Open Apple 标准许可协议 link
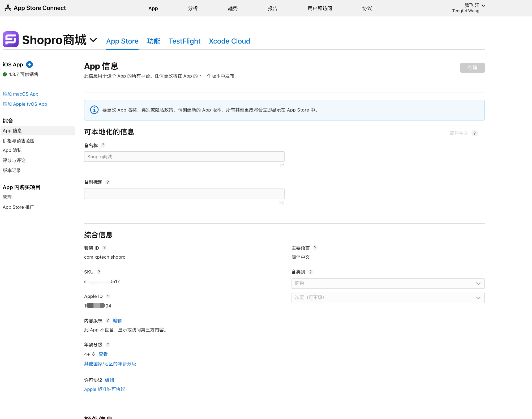This screenshot has height=419, width=532. (104, 389)
